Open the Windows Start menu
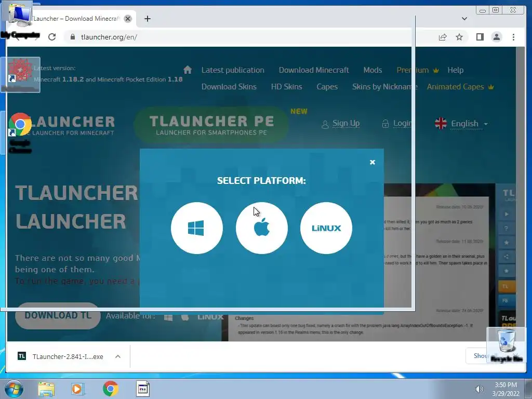Viewport: 532px width, 399px height. click(x=14, y=389)
